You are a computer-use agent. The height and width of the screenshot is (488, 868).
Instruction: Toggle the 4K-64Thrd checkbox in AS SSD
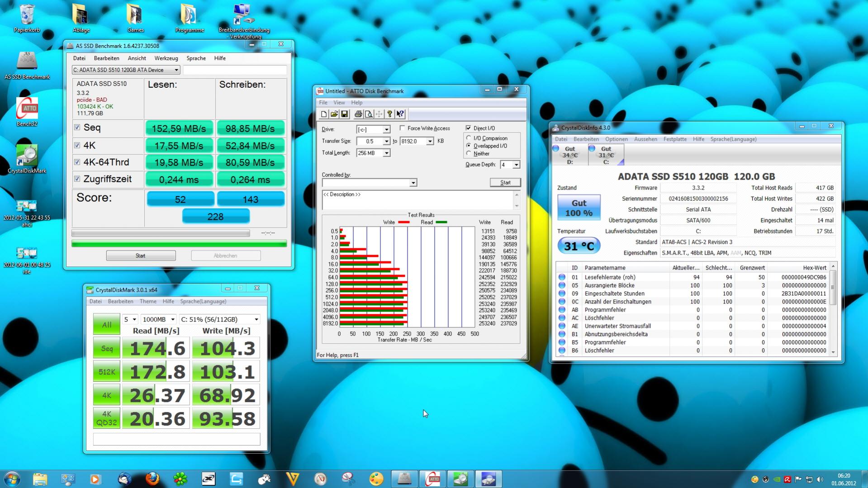(77, 162)
